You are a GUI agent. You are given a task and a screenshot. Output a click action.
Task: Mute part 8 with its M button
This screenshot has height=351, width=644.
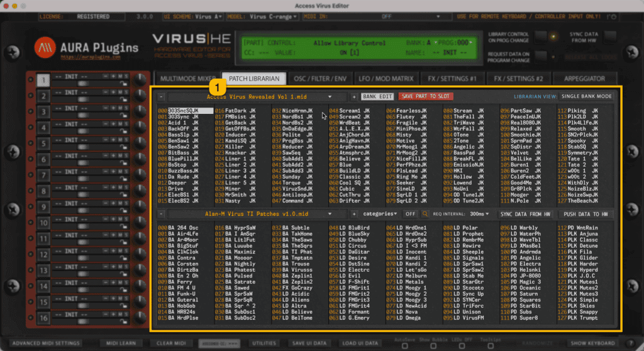(120, 187)
